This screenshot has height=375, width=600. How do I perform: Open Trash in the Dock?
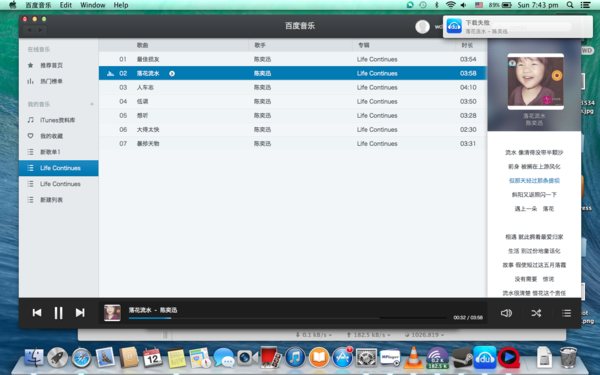(x=568, y=357)
